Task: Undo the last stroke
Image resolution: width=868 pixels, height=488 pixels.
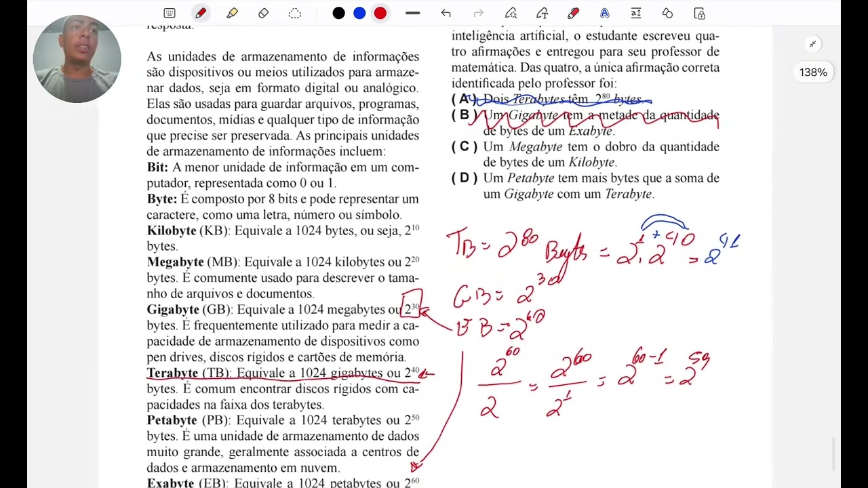Action: click(446, 13)
